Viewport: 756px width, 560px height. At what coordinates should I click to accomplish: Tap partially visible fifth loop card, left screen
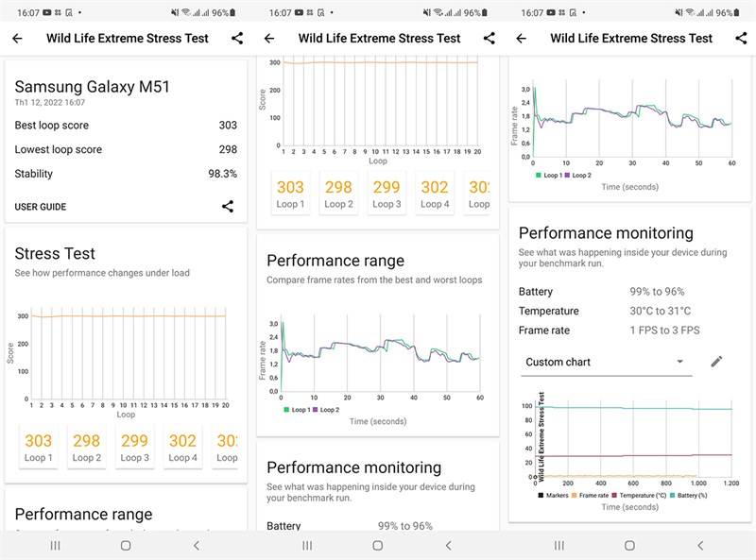pyautogui.click(x=226, y=447)
